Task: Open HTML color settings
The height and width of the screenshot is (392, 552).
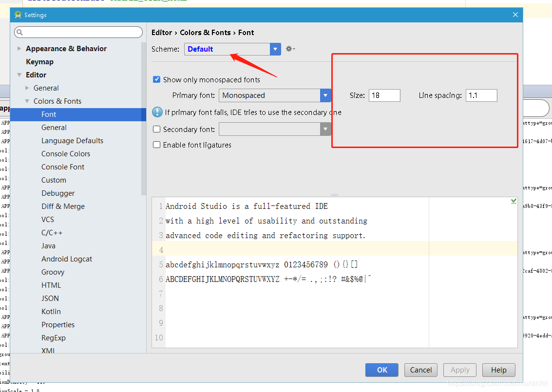Action: pos(51,285)
